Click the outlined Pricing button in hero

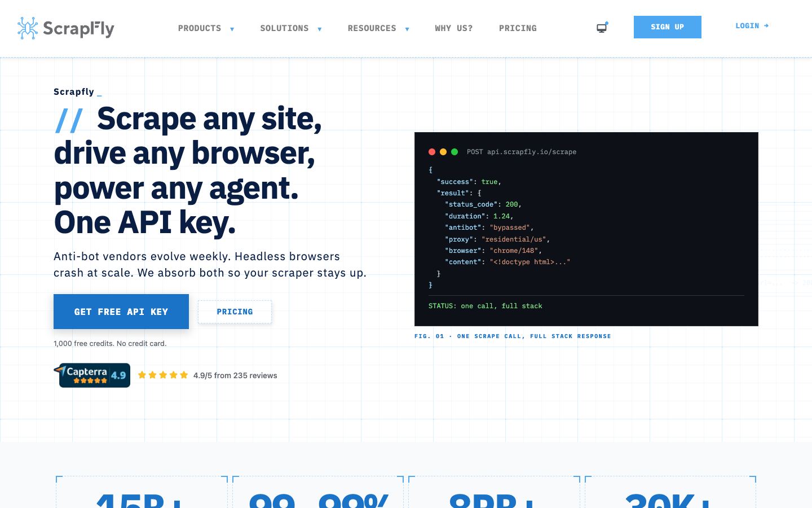[x=235, y=312]
